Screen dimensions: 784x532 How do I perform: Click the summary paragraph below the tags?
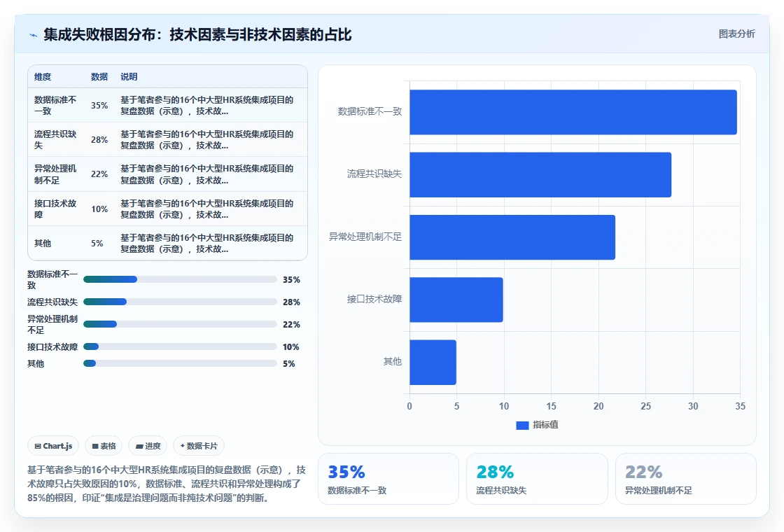coord(167,484)
